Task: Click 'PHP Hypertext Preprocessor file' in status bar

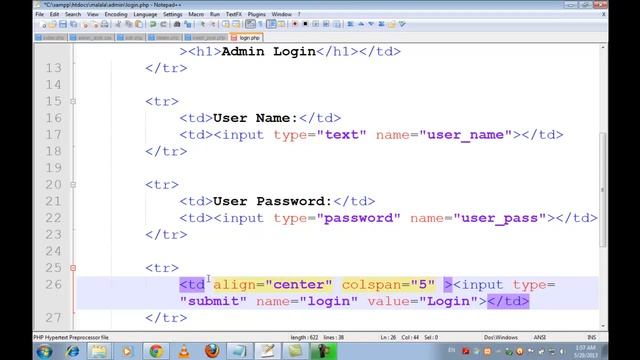Action: click(x=71, y=338)
